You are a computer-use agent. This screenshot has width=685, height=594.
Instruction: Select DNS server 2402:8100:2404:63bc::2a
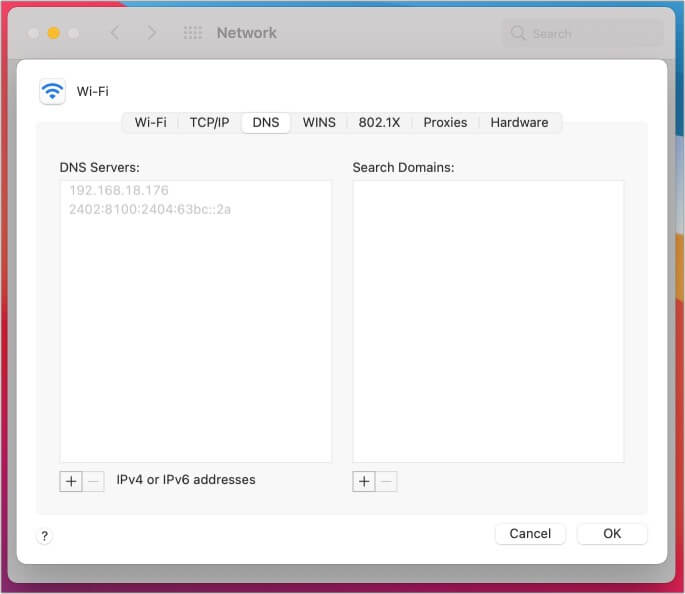coord(196,210)
